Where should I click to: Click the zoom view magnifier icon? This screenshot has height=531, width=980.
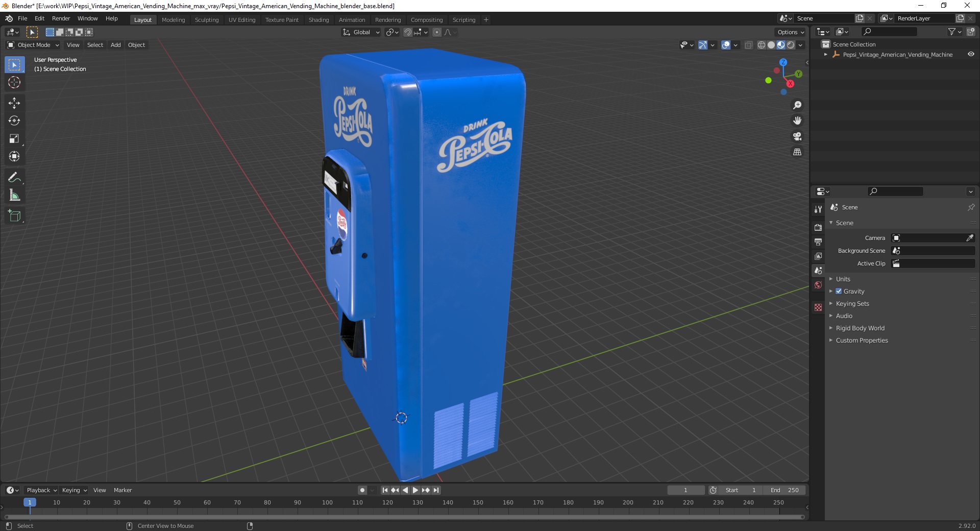point(797,105)
